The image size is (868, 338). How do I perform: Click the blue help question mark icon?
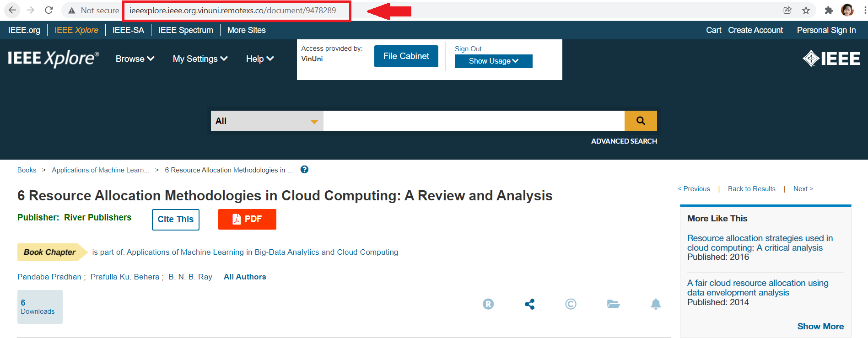[304, 170]
